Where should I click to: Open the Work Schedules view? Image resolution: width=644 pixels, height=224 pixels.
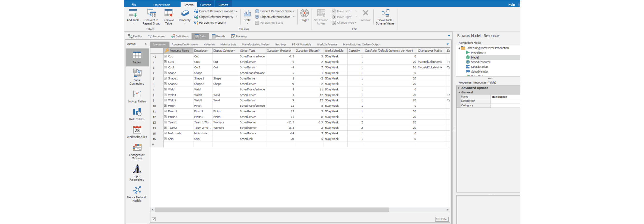[x=137, y=130]
